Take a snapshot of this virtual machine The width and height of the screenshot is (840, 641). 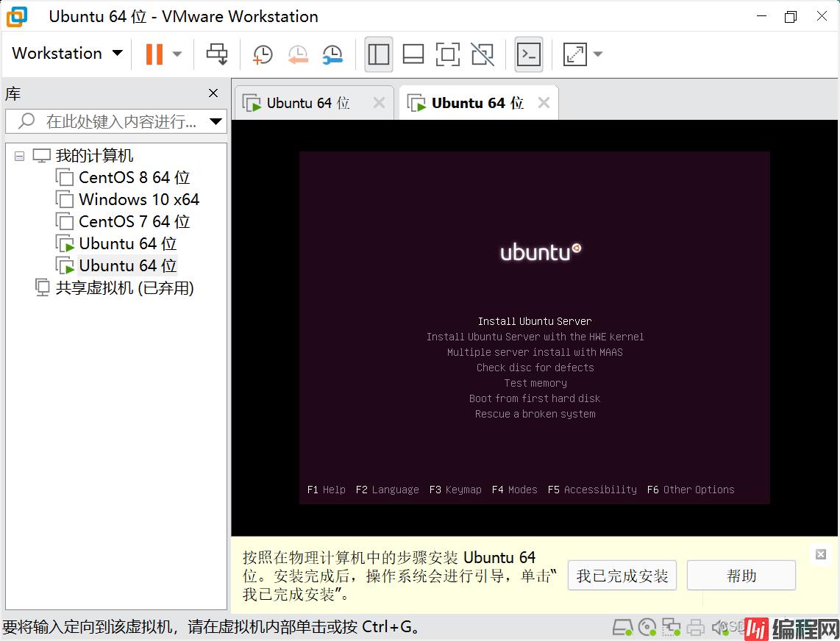click(x=262, y=54)
